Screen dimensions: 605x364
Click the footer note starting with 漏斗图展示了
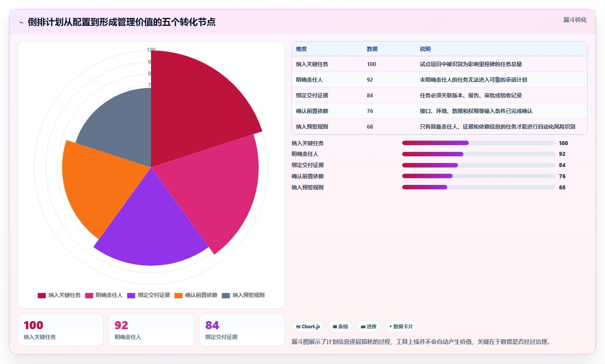[421, 342]
